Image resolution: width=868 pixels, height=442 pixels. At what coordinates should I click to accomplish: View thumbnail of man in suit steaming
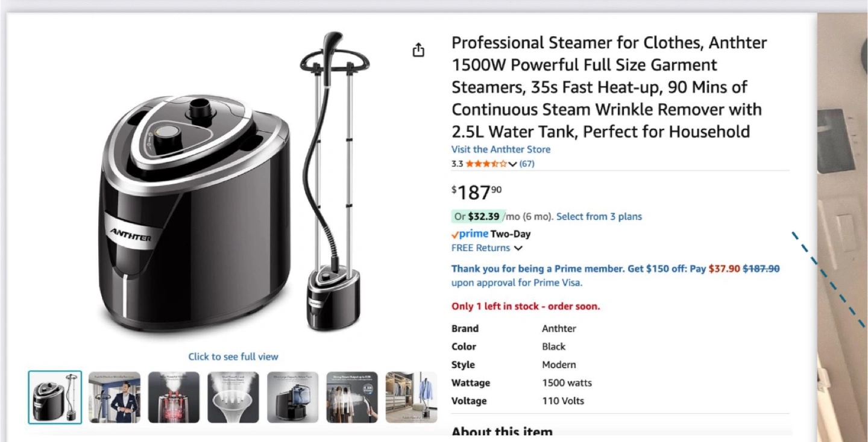[115, 397]
